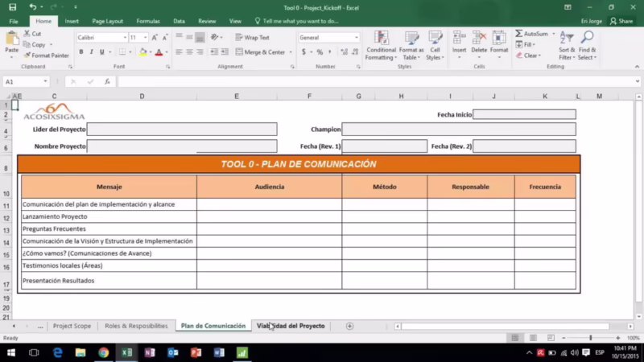Image resolution: width=644 pixels, height=362 pixels.
Task: Toggle Underline formatting
Action: click(x=102, y=52)
